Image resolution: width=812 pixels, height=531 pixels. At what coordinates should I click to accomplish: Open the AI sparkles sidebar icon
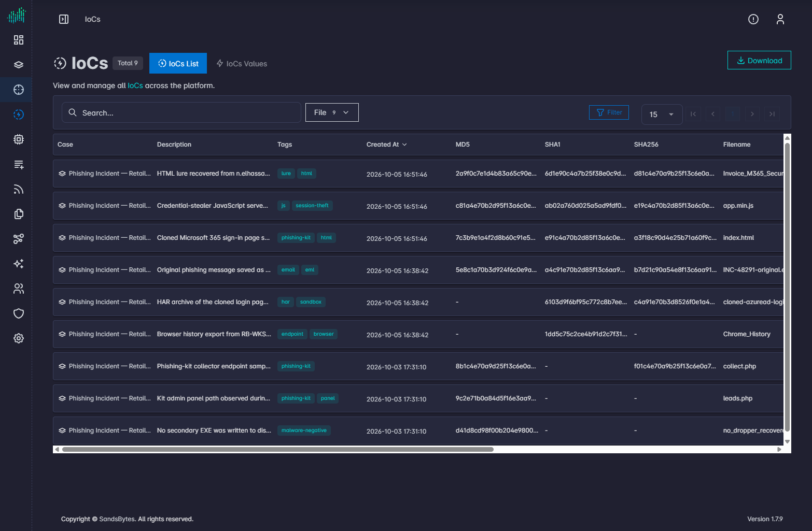tap(19, 264)
